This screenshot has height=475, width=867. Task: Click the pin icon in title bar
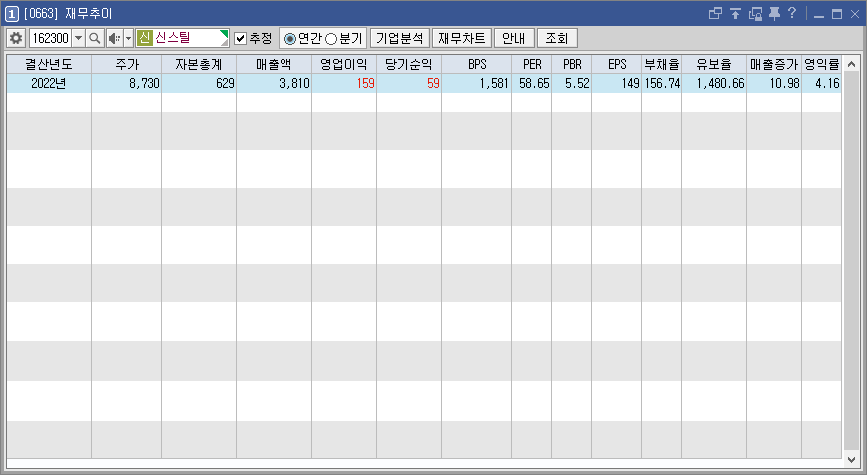[775, 13]
